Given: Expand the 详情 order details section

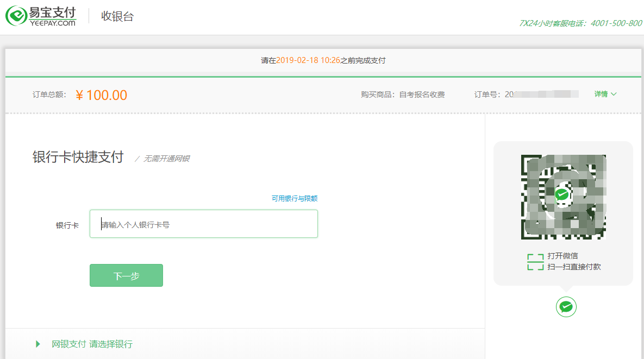Looking at the screenshot, I should click(x=605, y=94).
